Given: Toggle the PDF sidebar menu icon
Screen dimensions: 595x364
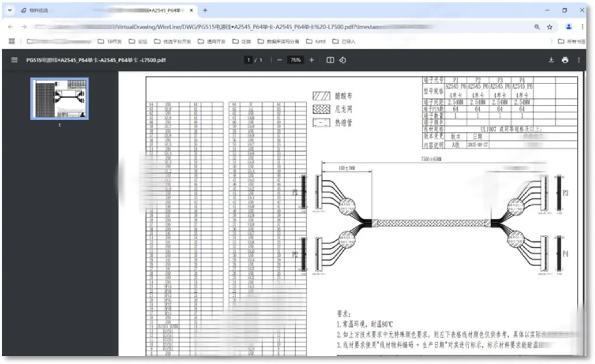Looking at the screenshot, I should click(x=15, y=60).
